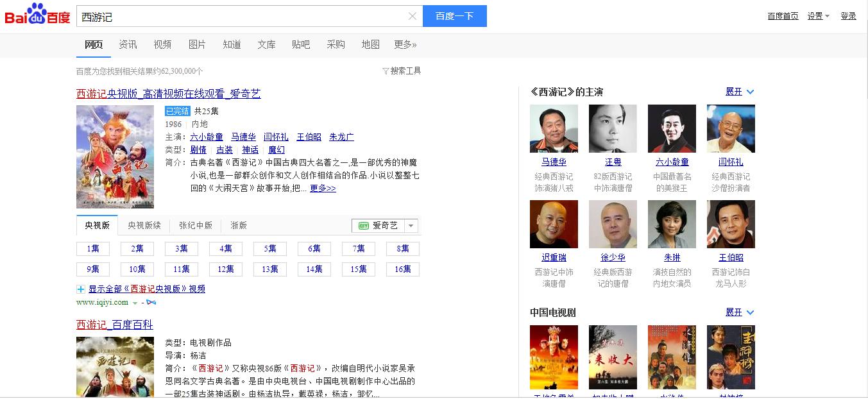
Task: Click the 百度一下 search button
Action: (x=455, y=15)
